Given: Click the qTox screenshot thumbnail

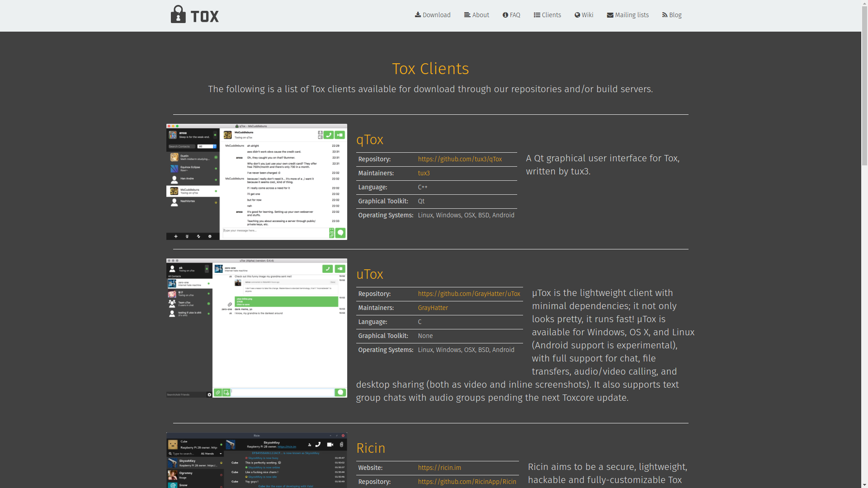Looking at the screenshot, I should (x=256, y=182).
